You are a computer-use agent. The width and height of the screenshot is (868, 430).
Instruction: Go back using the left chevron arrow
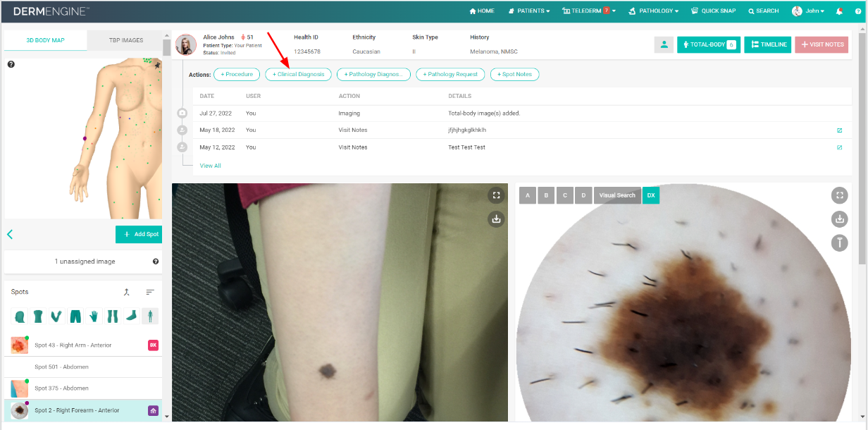tap(11, 234)
